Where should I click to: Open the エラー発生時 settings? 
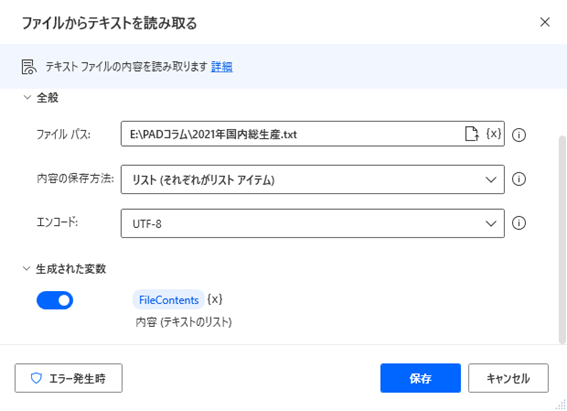click(x=69, y=378)
